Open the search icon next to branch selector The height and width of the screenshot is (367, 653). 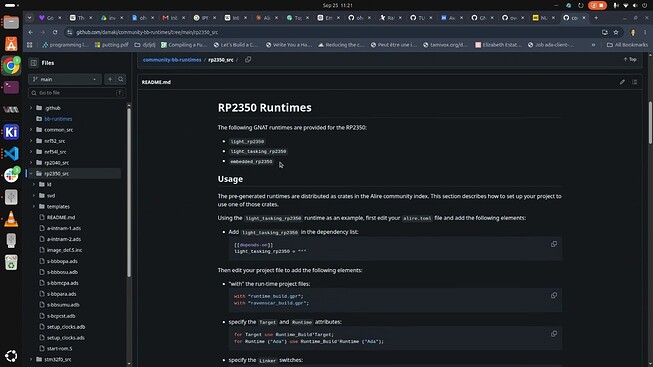pos(120,79)
